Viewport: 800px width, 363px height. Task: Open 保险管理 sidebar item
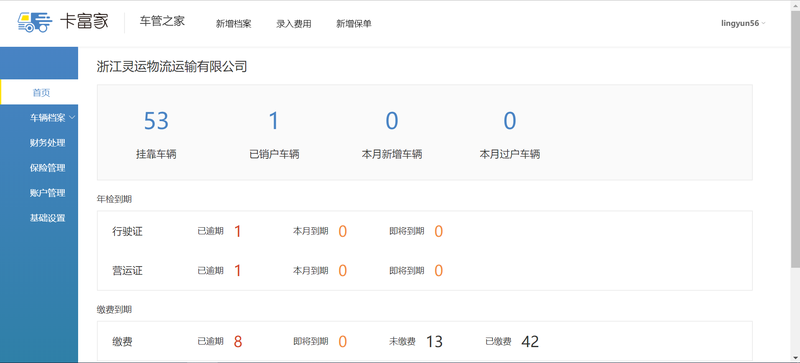(x=47, y=168)
